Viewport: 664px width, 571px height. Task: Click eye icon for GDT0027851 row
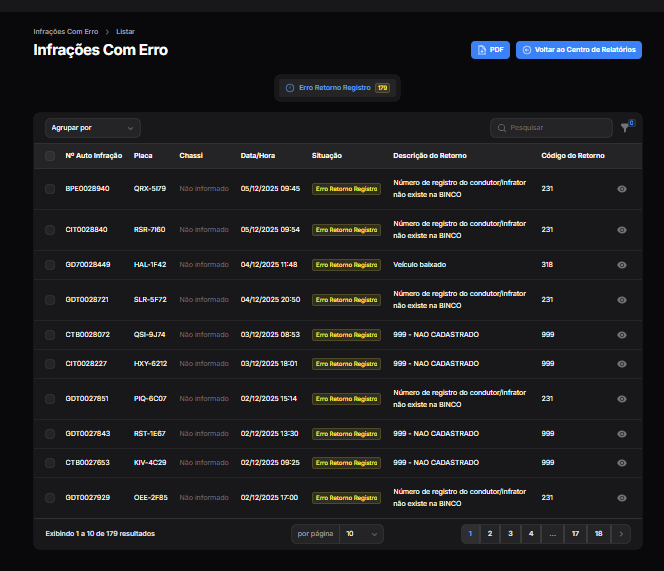coord(621,399)
